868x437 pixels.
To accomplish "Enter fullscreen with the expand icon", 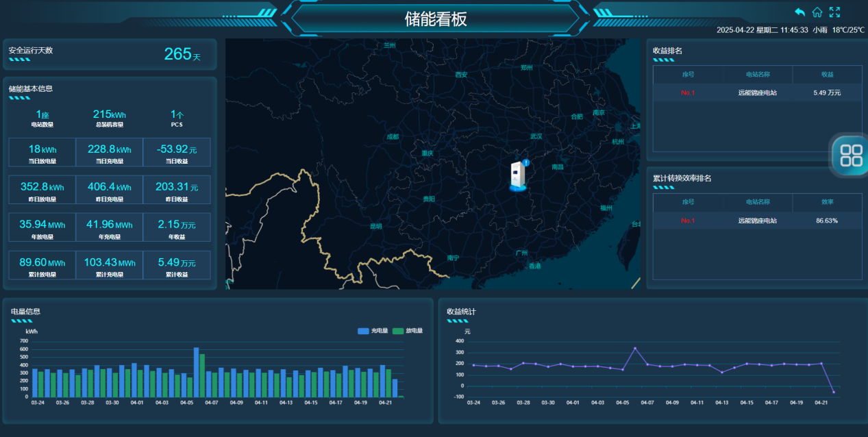I will 834,12.
